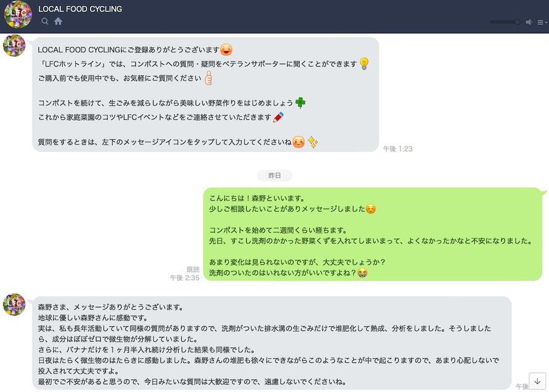Mute notifications using the speaker toggle

[x=529, y=22]
